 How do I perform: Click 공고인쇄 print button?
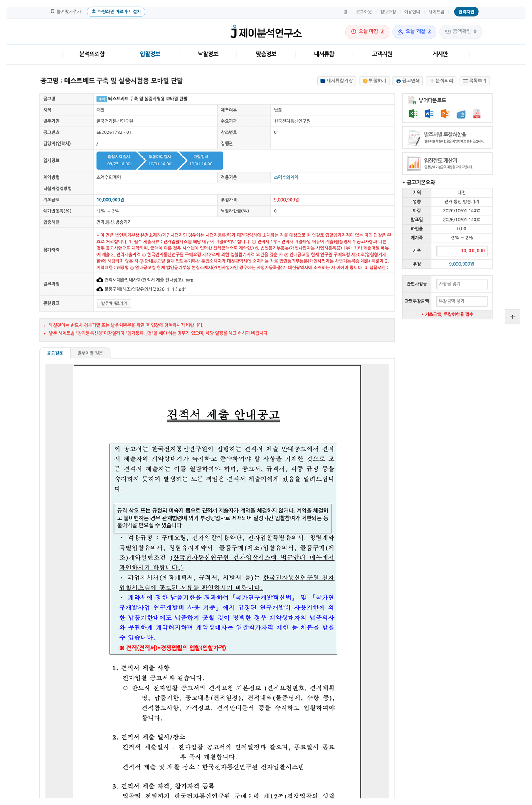(x=408, y=81)
